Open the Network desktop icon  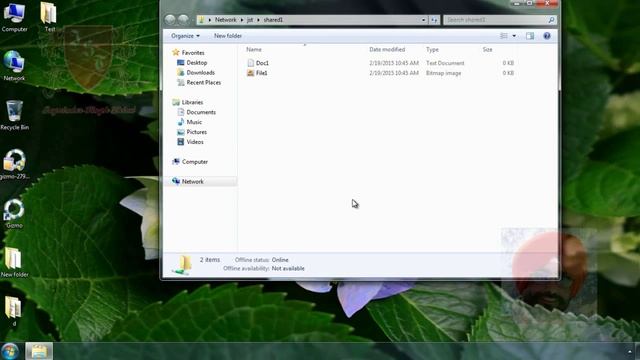[14, 66]
